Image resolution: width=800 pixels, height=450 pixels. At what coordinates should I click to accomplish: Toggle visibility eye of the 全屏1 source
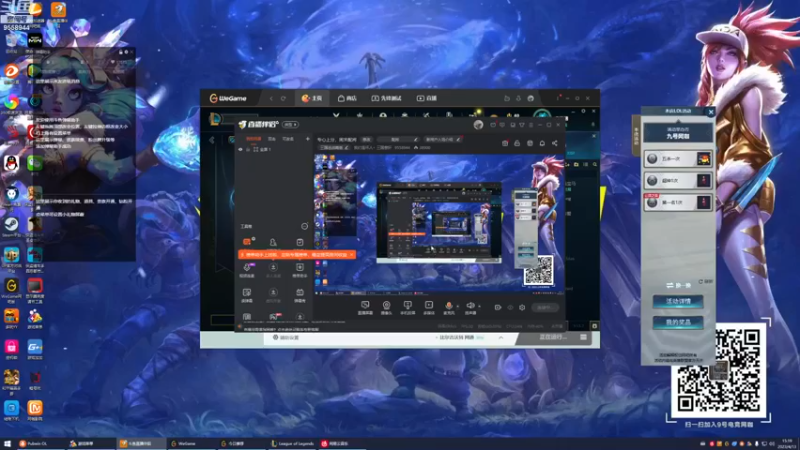(x=240, y=149)
